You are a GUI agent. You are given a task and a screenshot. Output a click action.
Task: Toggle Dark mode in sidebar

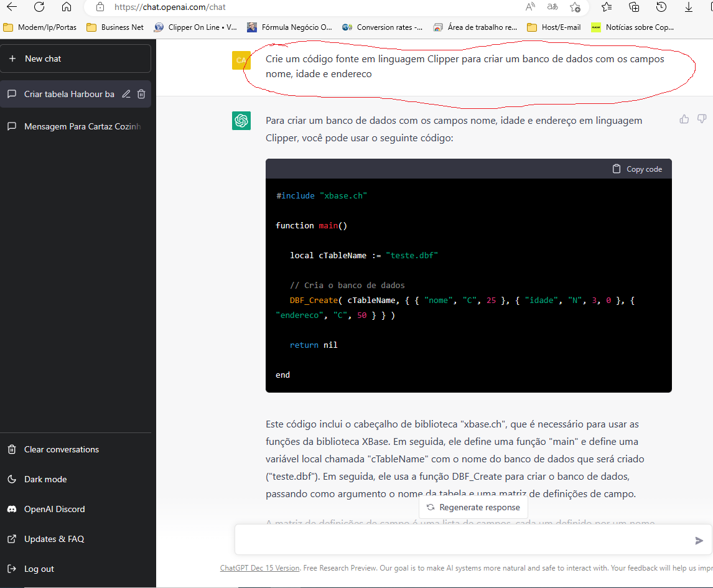pyautogui.click(x=45, y=479)
